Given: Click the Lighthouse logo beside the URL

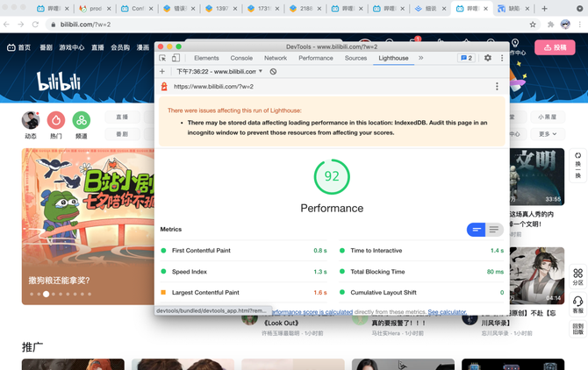Looking at the screenshot, I should [x=164, y=87].
